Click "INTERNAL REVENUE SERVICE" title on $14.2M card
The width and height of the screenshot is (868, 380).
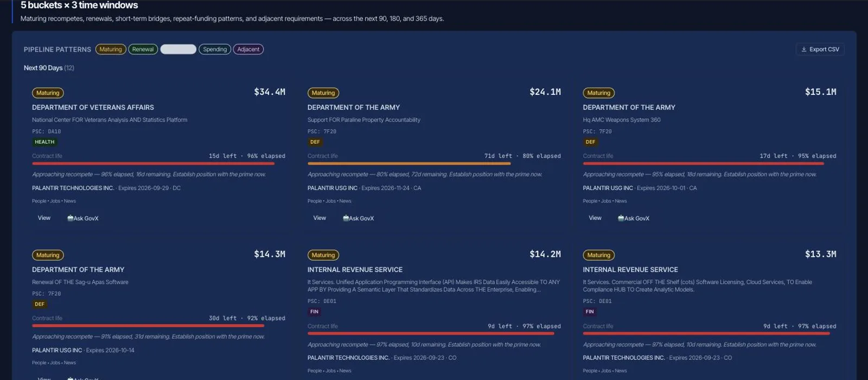click(355, 270)
